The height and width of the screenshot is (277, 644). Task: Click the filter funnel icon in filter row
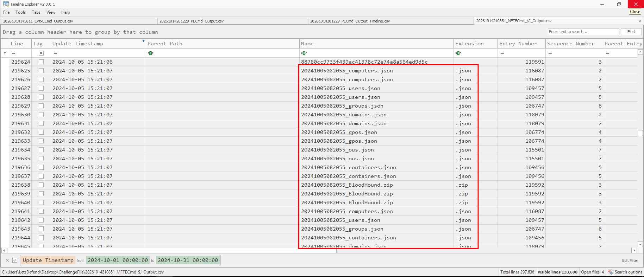pyautogui.click(x=5, y=53)
